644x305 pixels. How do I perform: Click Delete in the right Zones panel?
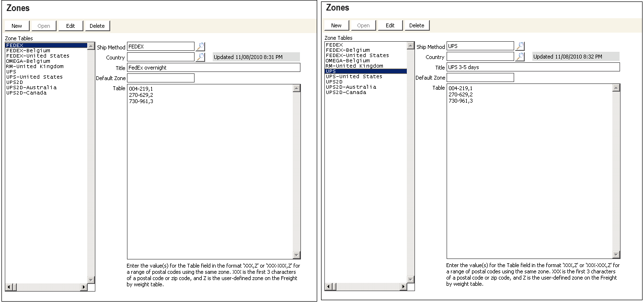point(417,25)
